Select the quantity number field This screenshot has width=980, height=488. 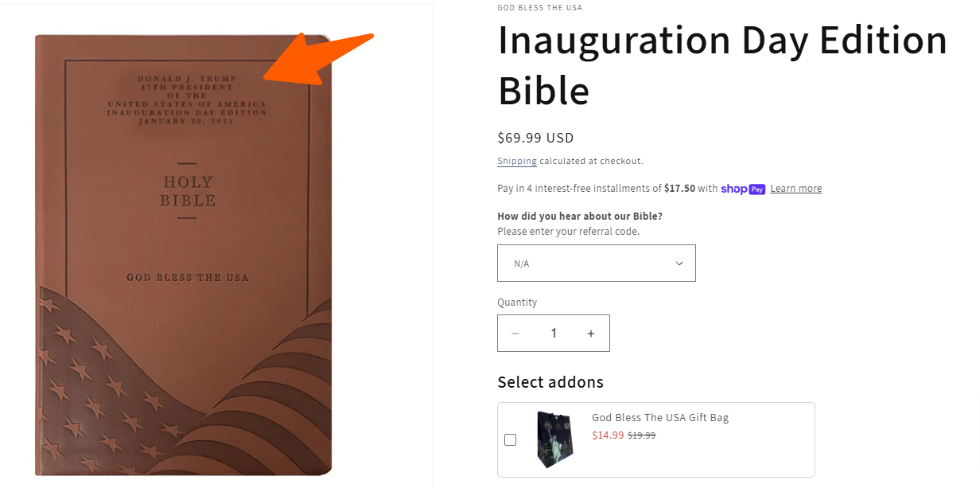[x=554, y=334]
